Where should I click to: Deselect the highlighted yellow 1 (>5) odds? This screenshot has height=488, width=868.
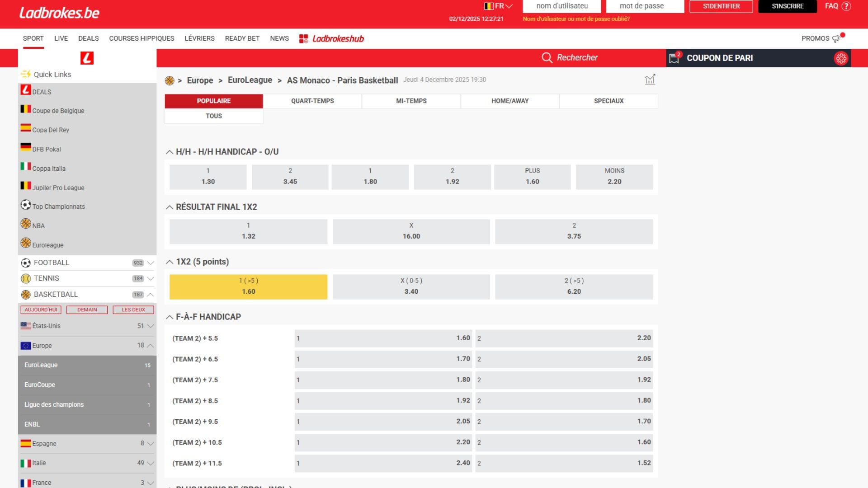(248, 287)
